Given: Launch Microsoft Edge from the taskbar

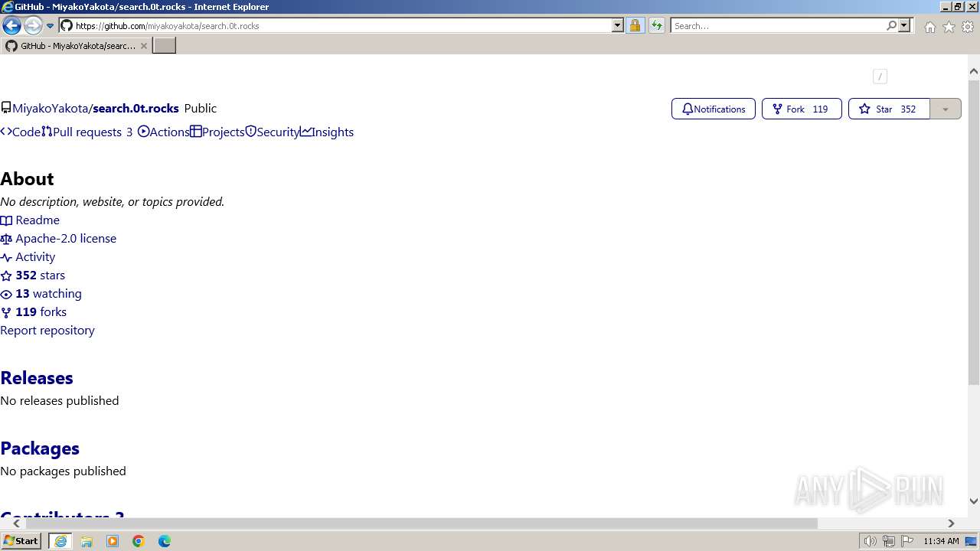Looking at the screenshot, I should pos(165,541).
